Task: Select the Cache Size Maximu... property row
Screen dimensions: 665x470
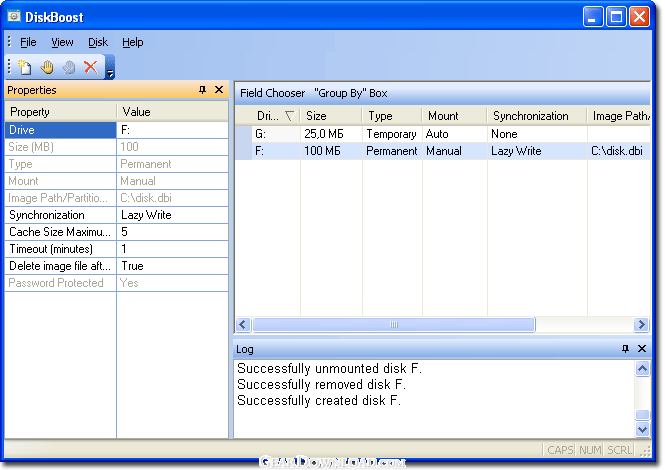Action: 61,232
